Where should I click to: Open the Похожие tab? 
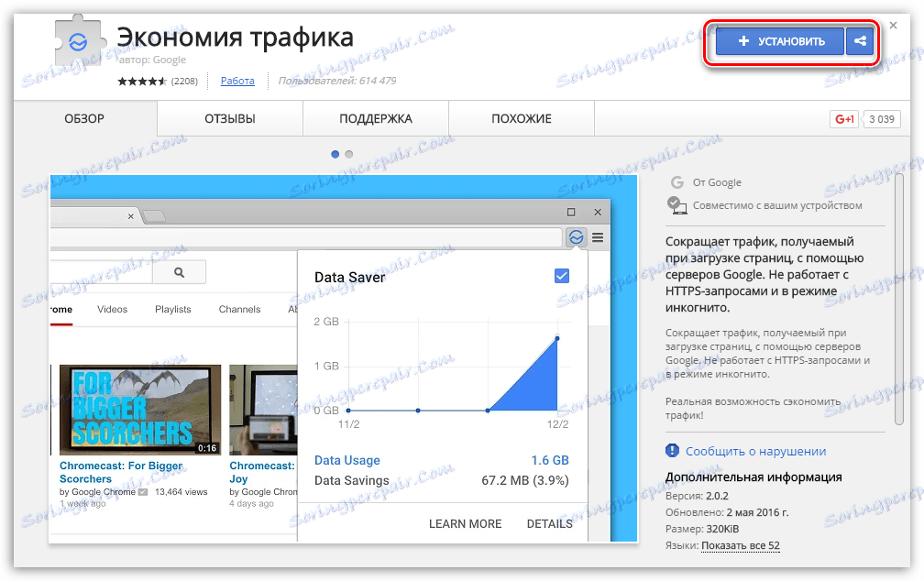522,118
